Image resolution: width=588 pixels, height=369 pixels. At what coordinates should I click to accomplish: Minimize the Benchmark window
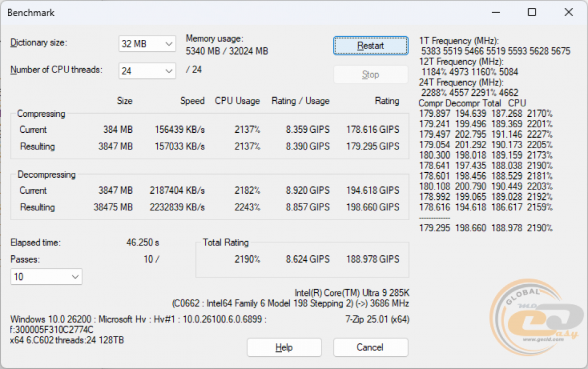pyautogui.click(x=495, y=12)
